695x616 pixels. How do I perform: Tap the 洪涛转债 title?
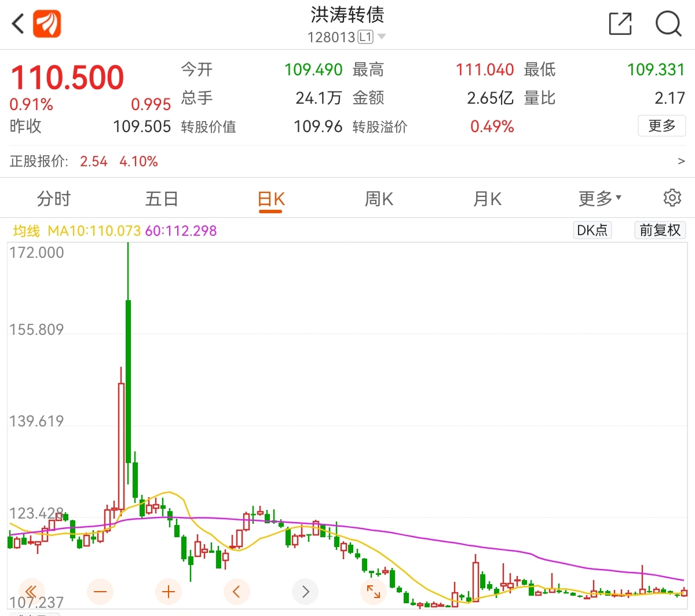pyautogui.click(x=347, y=14)
